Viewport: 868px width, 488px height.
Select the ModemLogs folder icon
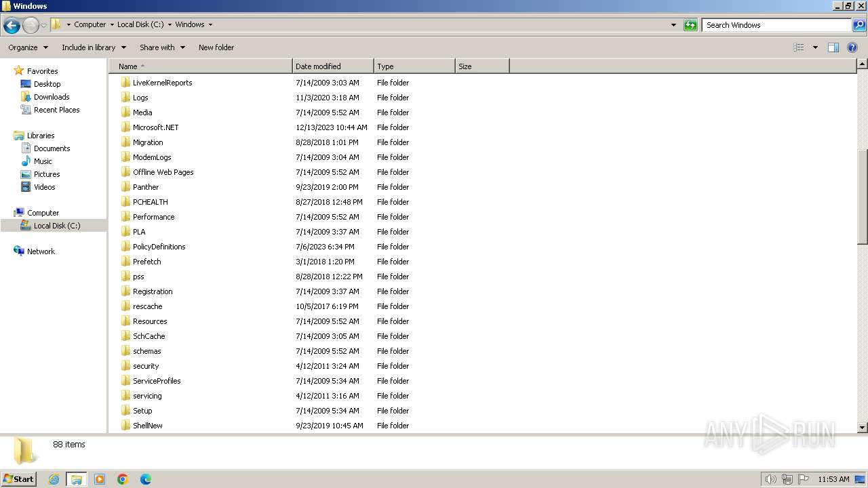point(125,157)
